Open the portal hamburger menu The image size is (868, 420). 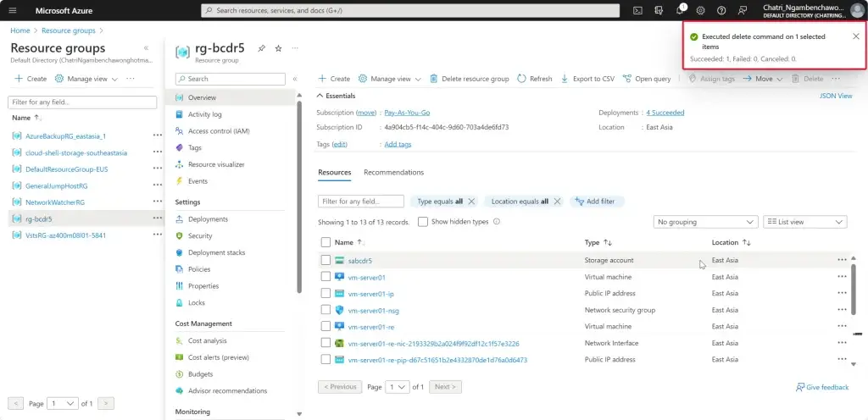pyautogui.click(x=13, y=10)
